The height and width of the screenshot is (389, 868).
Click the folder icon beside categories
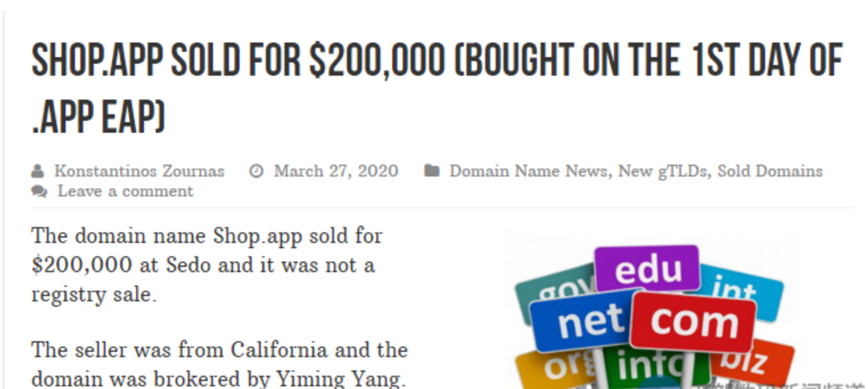tap(431, 171)
